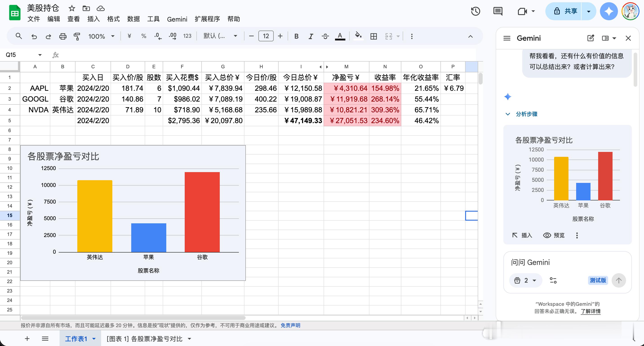Open the comments icon
Viewport: 644px width, 346px height.
(x=498, y=11)
